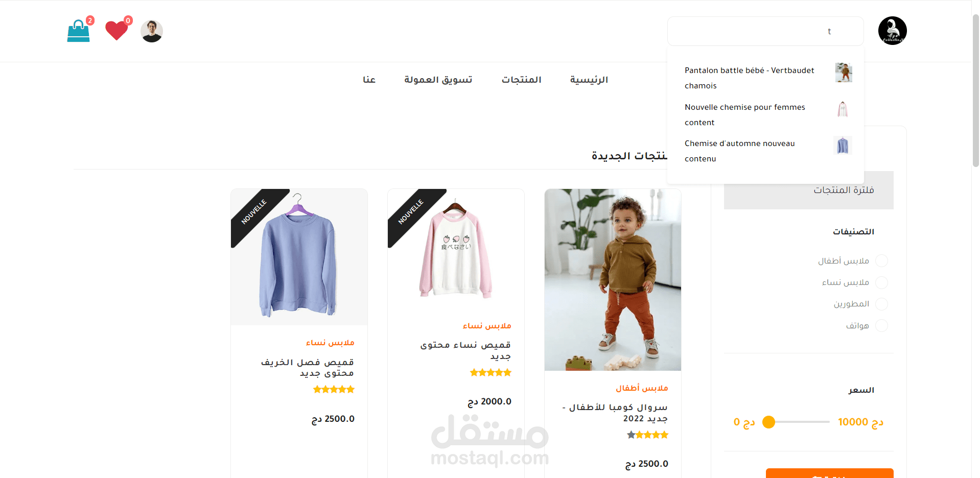Click into the search input field

pyautogui.click(x=765, y=31)
